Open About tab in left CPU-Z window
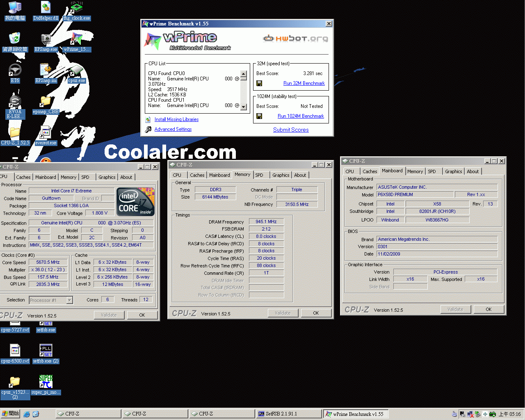Viewport: 525px width, 420px height. [x=126, y=177]
